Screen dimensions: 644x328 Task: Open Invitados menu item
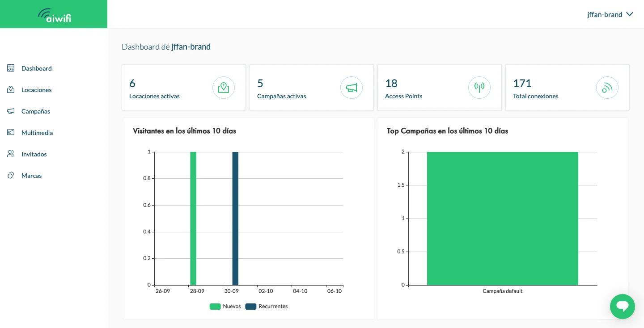[x=34, y=154]
